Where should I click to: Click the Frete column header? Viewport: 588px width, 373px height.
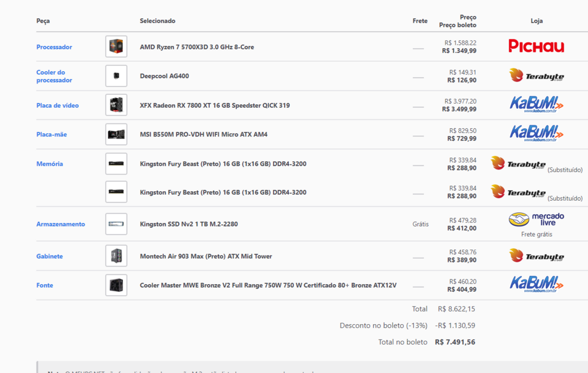[x=420, y=21]
